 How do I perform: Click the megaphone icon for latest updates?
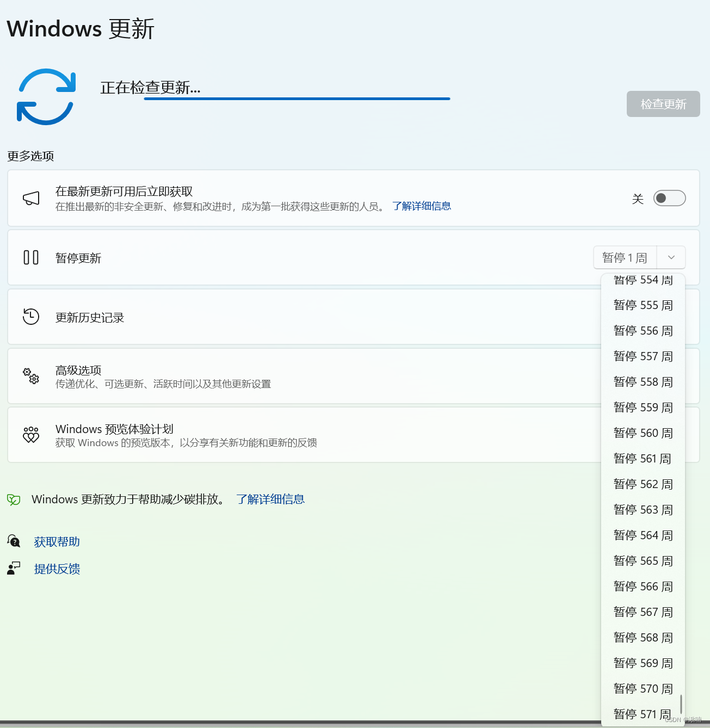(x=31, y=199)
